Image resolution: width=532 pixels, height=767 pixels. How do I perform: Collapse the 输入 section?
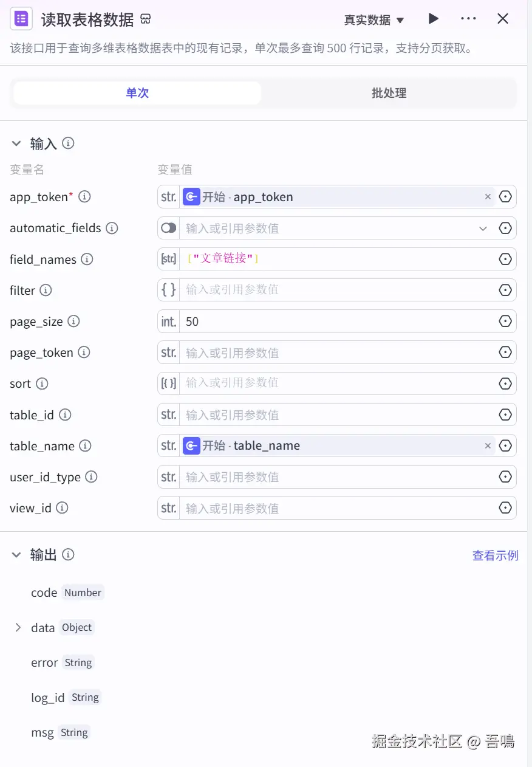tap(16, 143)
